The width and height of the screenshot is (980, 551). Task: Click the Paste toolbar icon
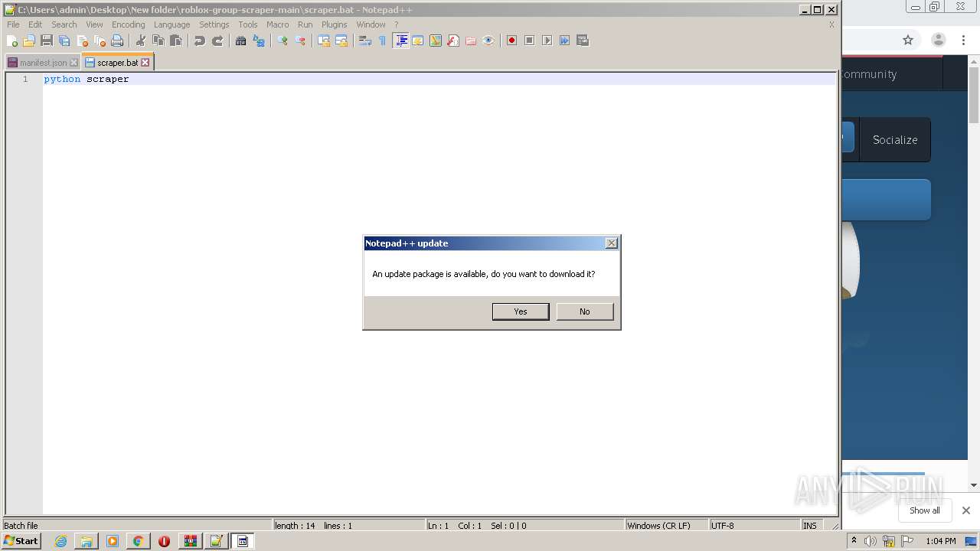tap(176, 41)
